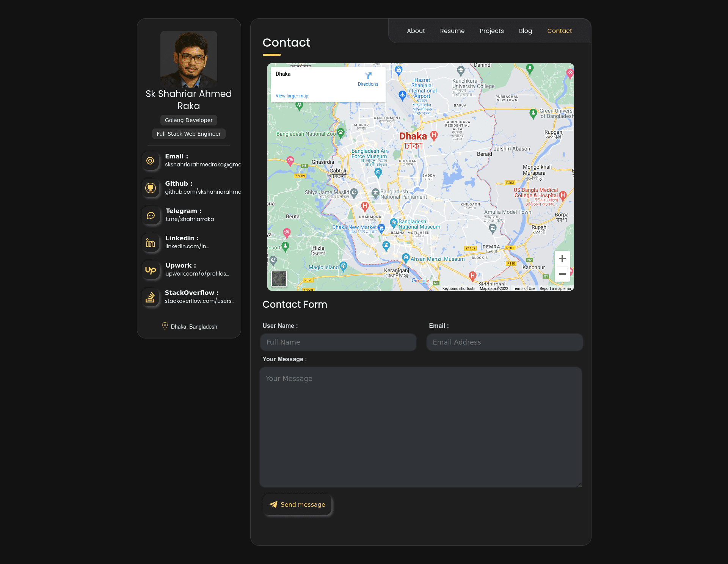728x564 pixels.
Task: Click the Shiya Jame Masjid mosque marker
Action: [354, 193]
